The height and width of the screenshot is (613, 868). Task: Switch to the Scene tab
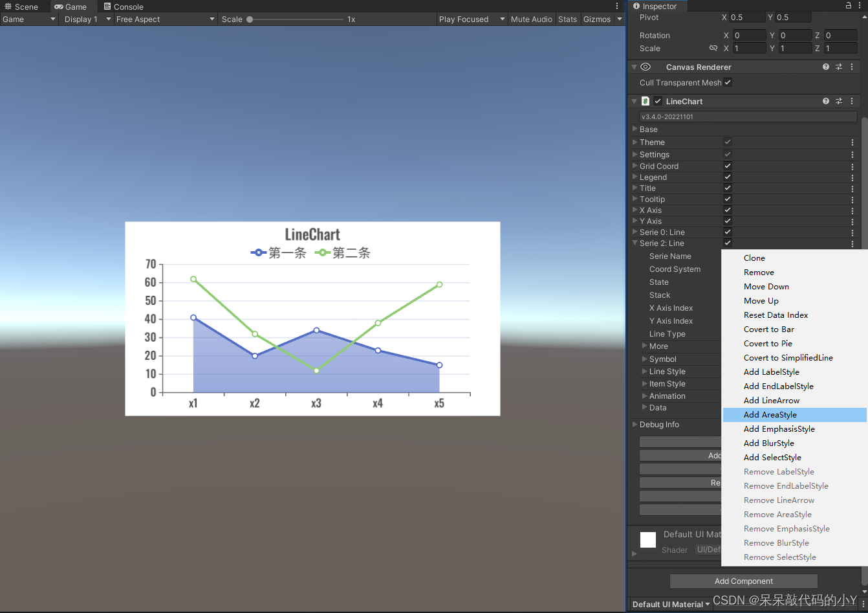pyautogui.click(x=21, y=6)
